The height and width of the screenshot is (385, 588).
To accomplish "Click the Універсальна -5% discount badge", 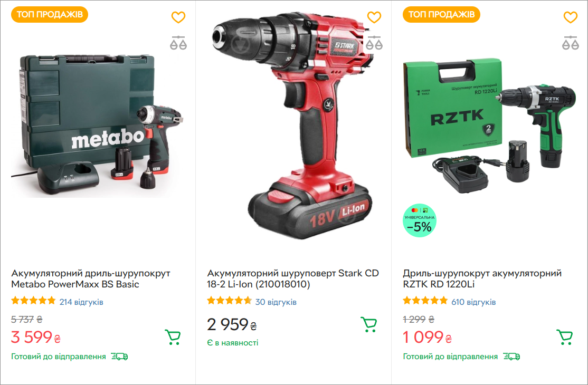I will 419,220.
